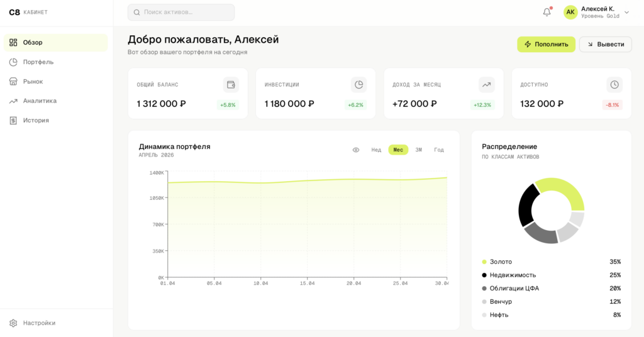Open the История sidebar item
The width and height of the screenshot is (644, 337).
36,120
